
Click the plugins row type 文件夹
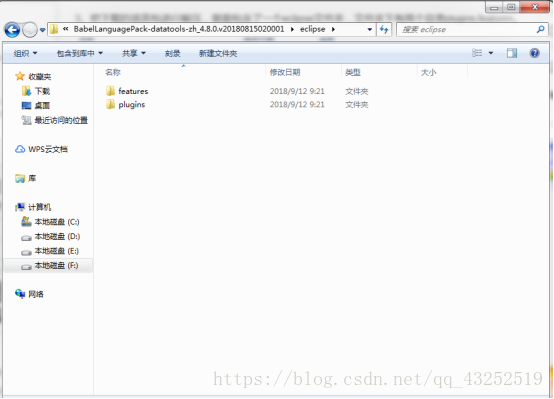pyautogui.click(x=356, y=105)
